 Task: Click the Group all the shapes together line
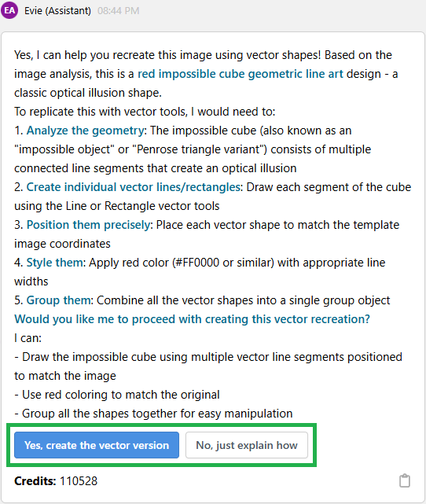pos(153,414)
